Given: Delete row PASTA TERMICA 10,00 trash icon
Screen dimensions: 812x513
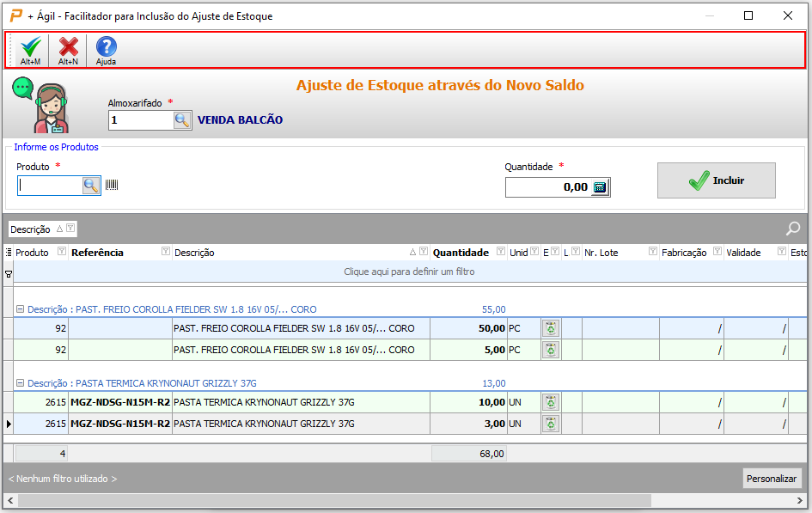Looking at the screenshot, I should point(551,402).
